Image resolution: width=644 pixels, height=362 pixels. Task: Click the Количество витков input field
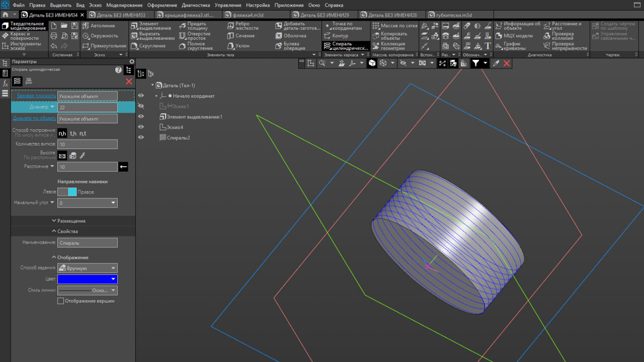[88, 144]
